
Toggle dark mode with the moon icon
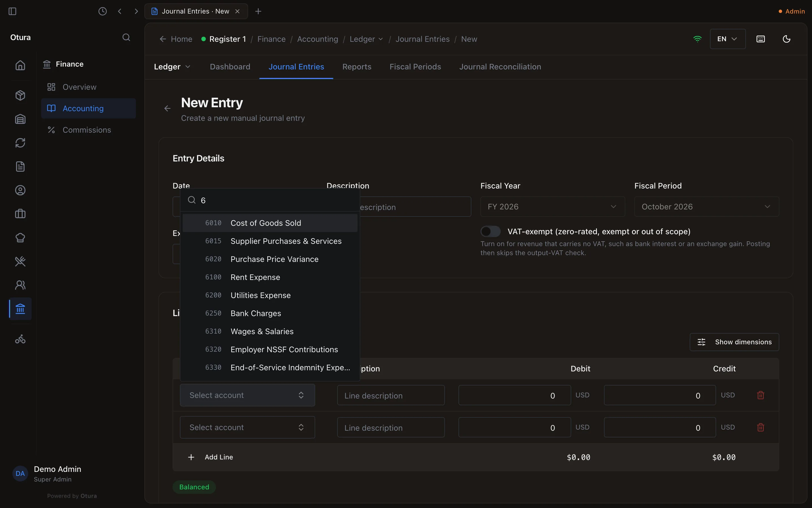787,39
